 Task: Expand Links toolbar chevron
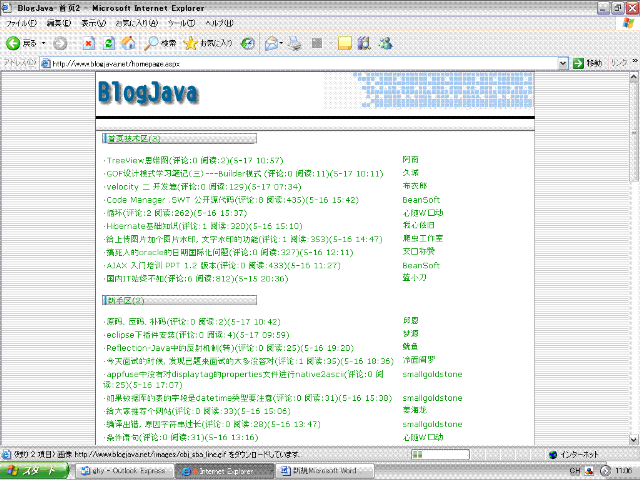click(x=635, y=61)
